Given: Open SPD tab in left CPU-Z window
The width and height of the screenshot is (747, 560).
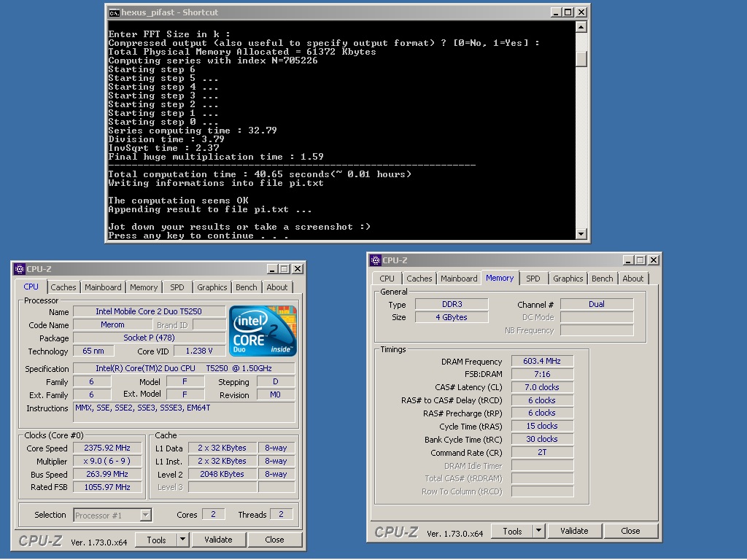Looking at the screenshot, I should coord(177,287).
